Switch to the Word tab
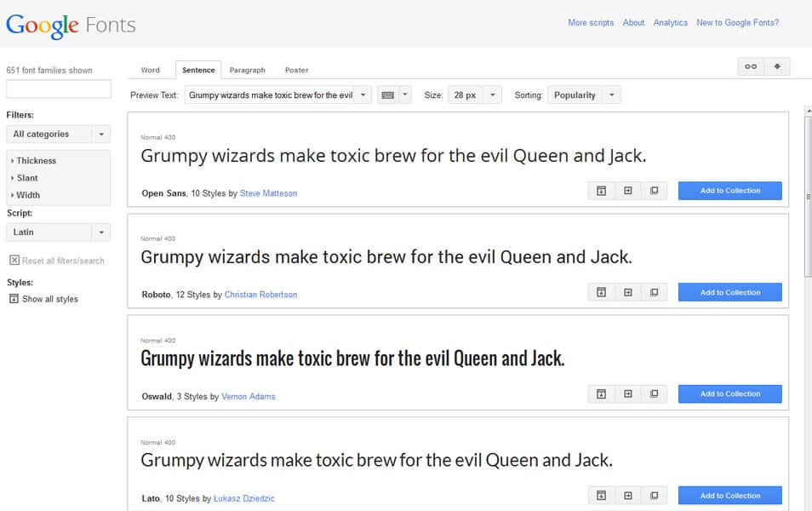Screen dimensions: 812x511 (x=151, y=70)
